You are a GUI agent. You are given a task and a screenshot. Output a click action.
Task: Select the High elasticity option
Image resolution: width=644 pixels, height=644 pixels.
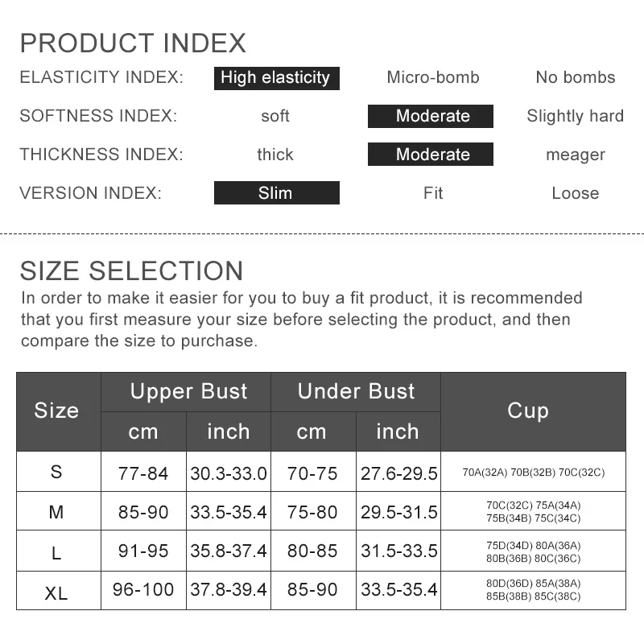tap(276, 78)
